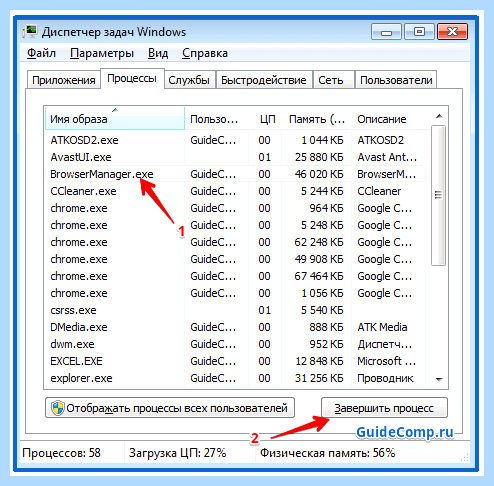Open the Справка menu
The image size is (494, 486).
click(x=205, y=53)
